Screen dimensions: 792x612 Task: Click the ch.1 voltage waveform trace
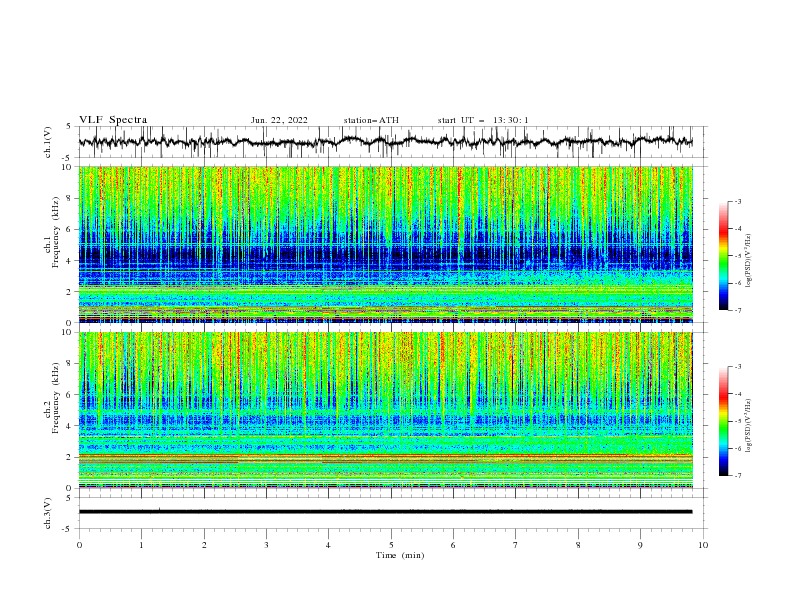[385, 142]
